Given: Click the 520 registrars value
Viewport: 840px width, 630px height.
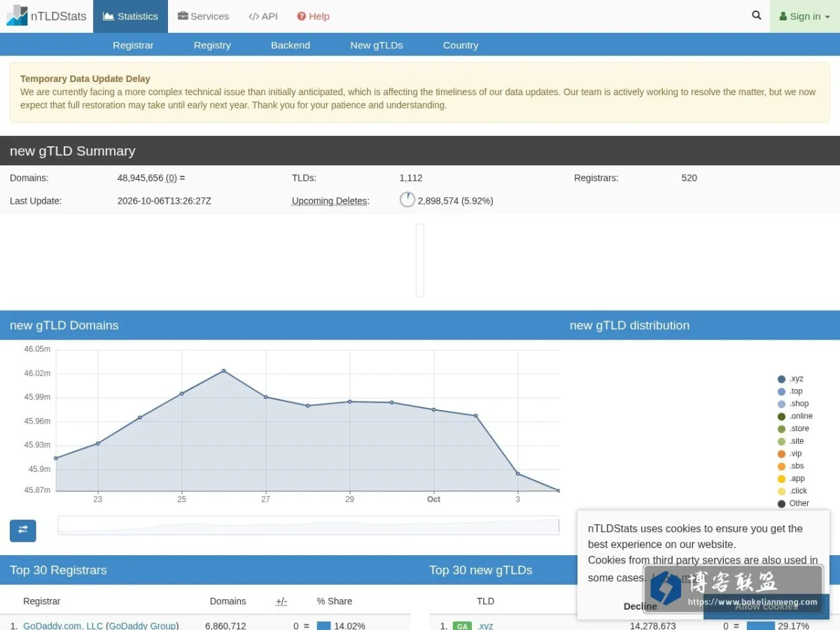Looking at the screenshot, I should tap(689, 178).
